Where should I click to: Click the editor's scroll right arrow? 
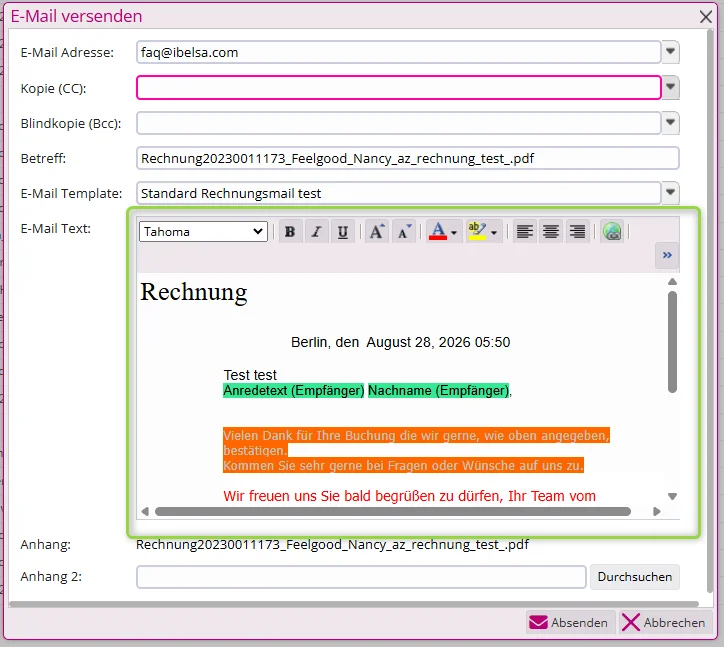point(657,511)
